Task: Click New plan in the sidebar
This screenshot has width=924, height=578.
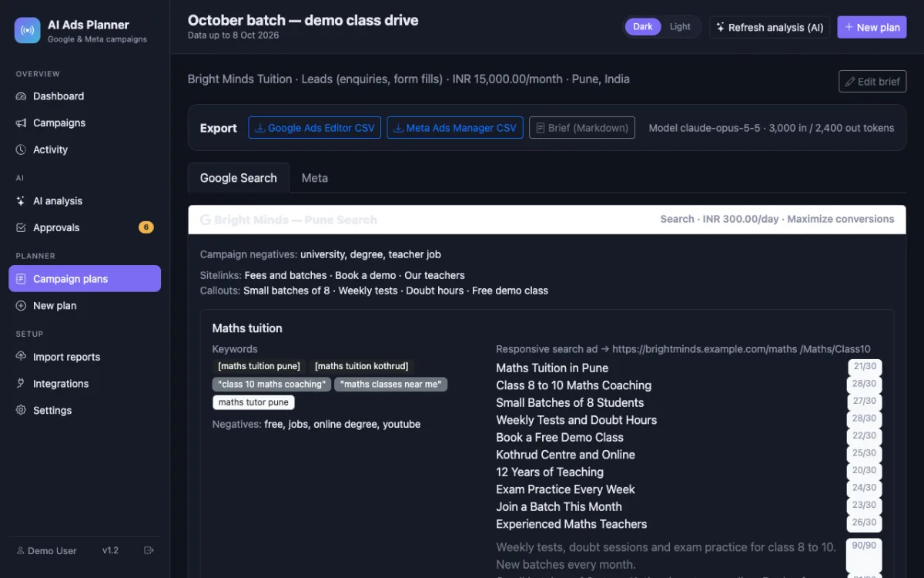Action: [85, 306]
